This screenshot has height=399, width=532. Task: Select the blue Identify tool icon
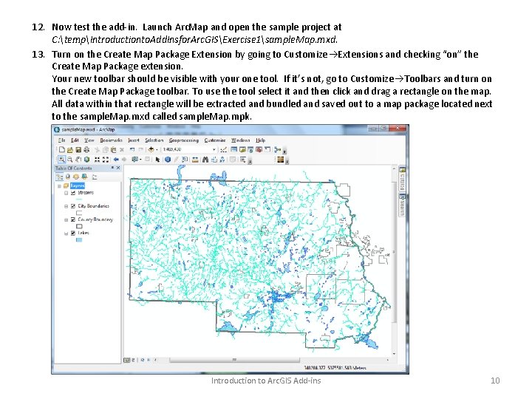(x=168, y=160)
